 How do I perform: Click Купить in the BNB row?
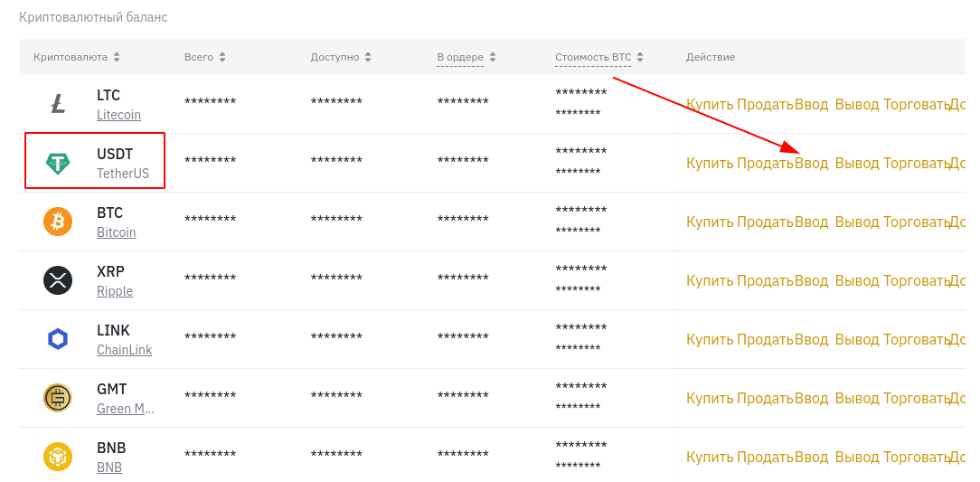(710, 457)
